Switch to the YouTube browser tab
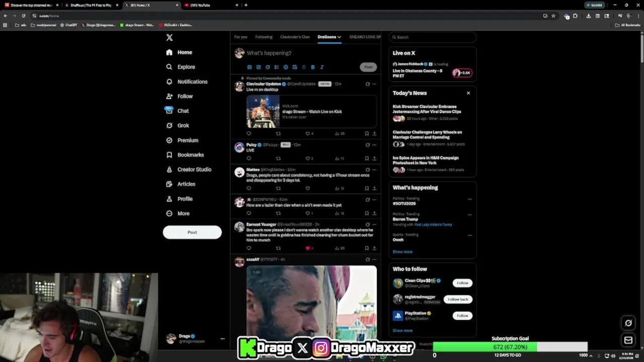Image resolution: width=644 pixels, height=362 pixels. [210, 5]
